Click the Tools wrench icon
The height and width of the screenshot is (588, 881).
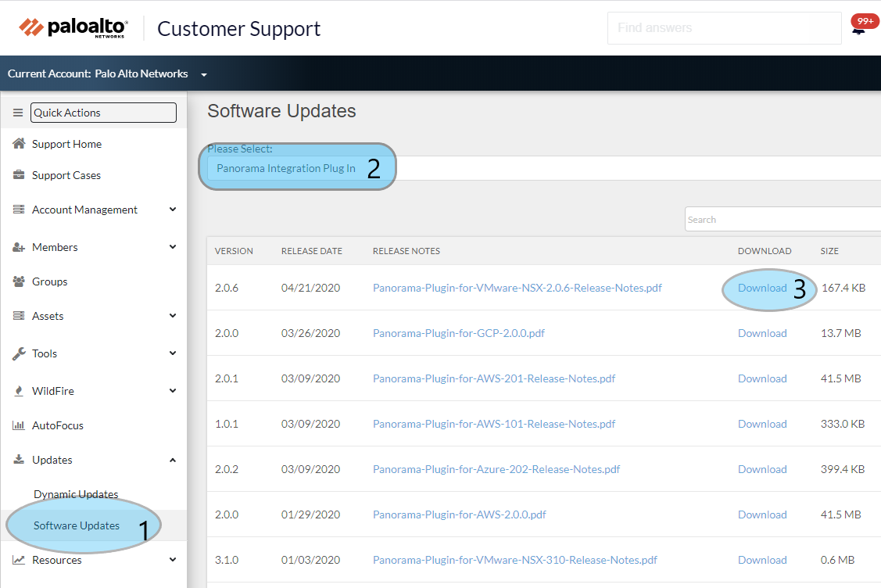click(x=17, y=353)
